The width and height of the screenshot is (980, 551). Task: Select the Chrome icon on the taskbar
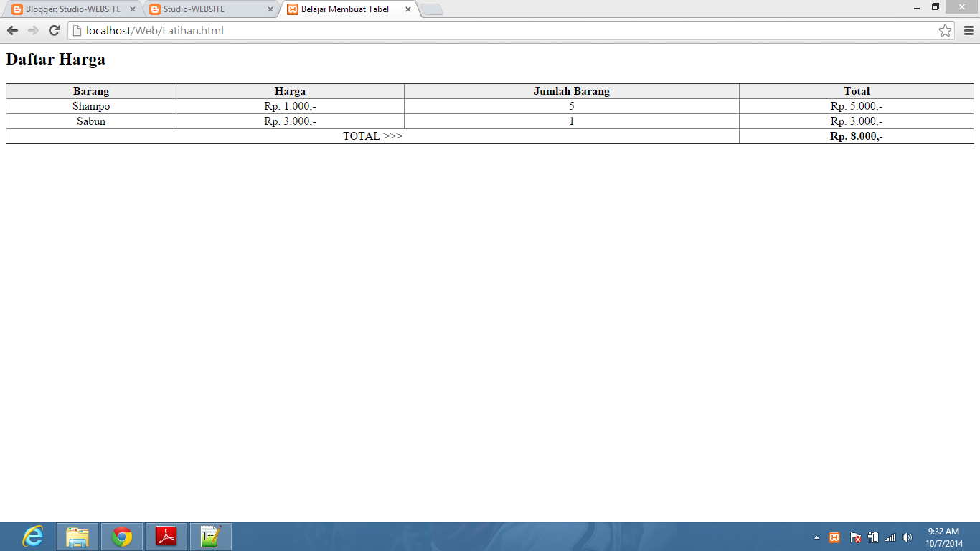click(x=121, y=536)
